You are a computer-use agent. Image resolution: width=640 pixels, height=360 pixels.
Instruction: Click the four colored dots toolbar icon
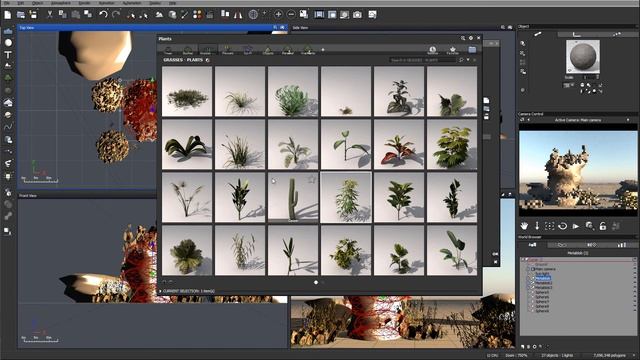(x=197, y=15)
